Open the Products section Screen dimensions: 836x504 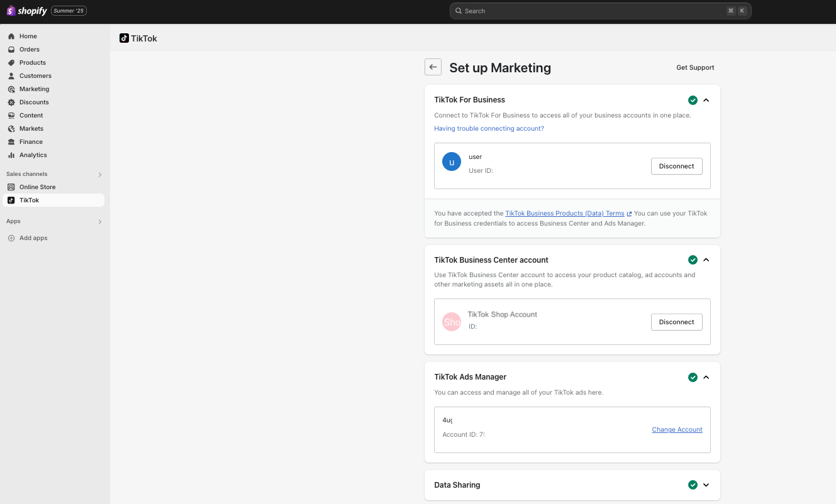tap(33, 63)
